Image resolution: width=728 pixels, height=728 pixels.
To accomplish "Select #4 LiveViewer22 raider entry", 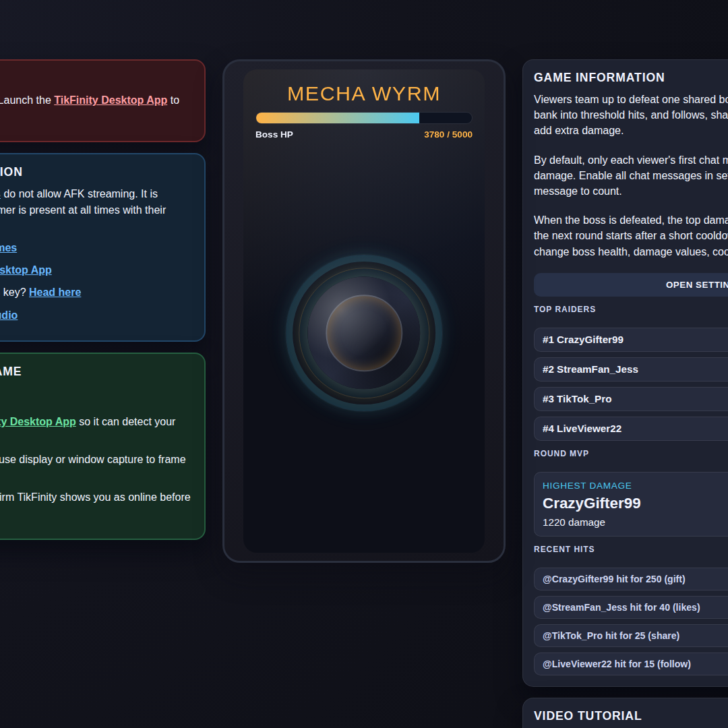I will (631, 429).
